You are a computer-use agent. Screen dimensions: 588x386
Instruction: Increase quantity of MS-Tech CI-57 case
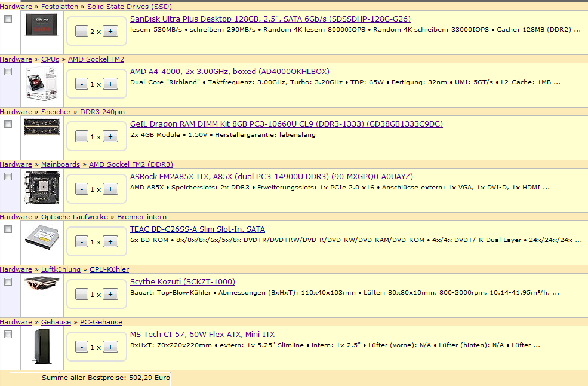point(110,347)
